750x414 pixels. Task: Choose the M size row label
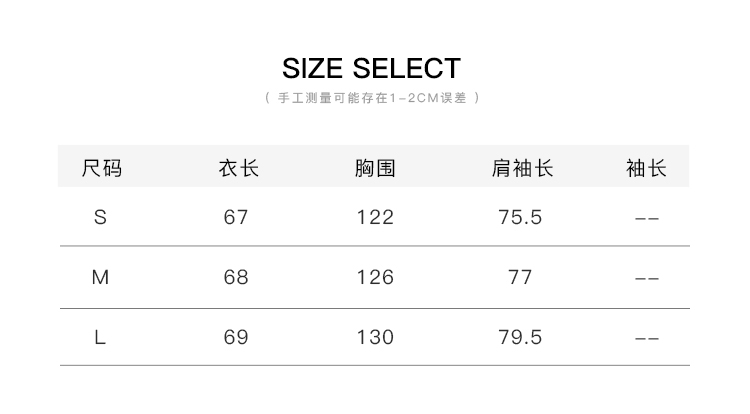[100, 277]
